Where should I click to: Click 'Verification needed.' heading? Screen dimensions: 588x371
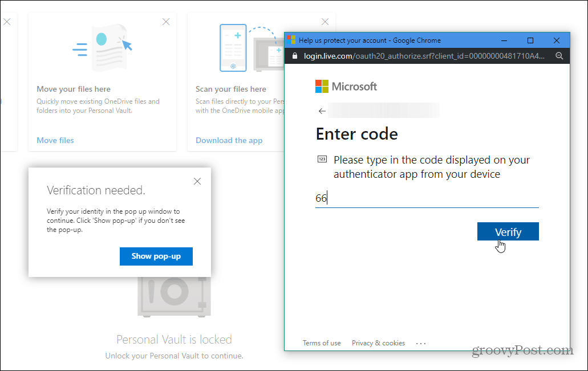click(96, 190)
